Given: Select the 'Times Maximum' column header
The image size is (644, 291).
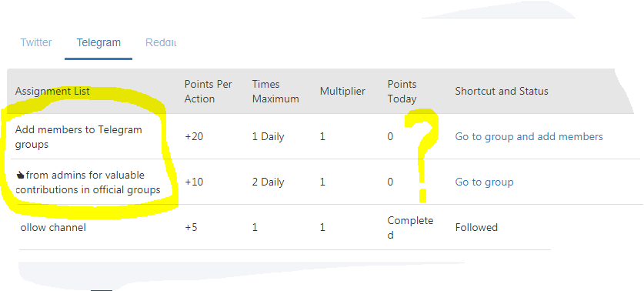Looking at the screenshot, I should (275, 92).
